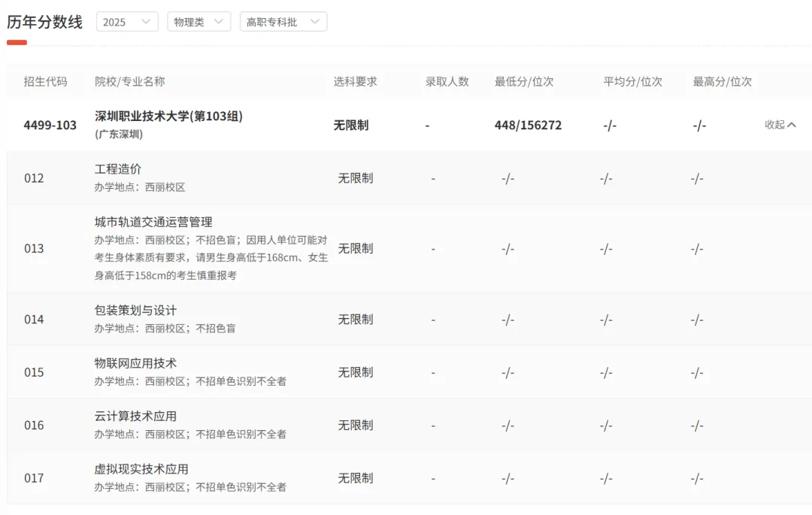Click major code 014
The image size is (812, 515).
[x=34, y=320]
